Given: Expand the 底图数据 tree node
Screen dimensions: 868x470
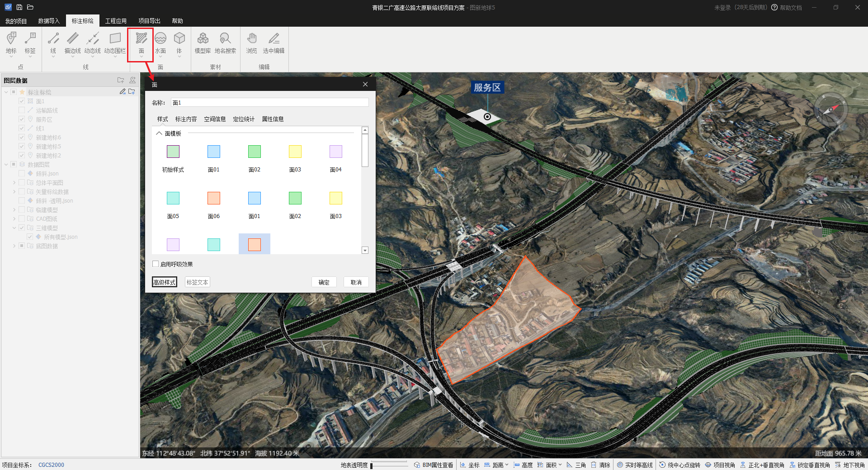Looking at the screenshot, I should tap(14, 246).
